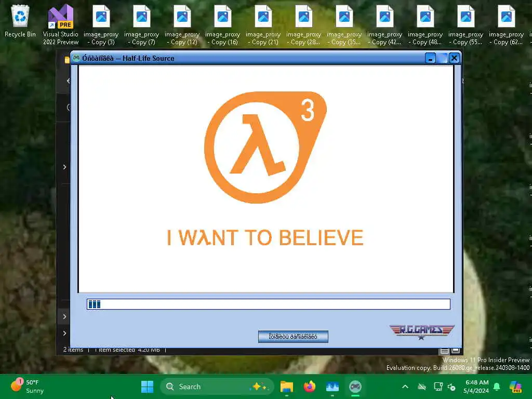Open File Explorer from the taskbar
The height and width of the screenshot is (399, 532).
tap(287, 387)
